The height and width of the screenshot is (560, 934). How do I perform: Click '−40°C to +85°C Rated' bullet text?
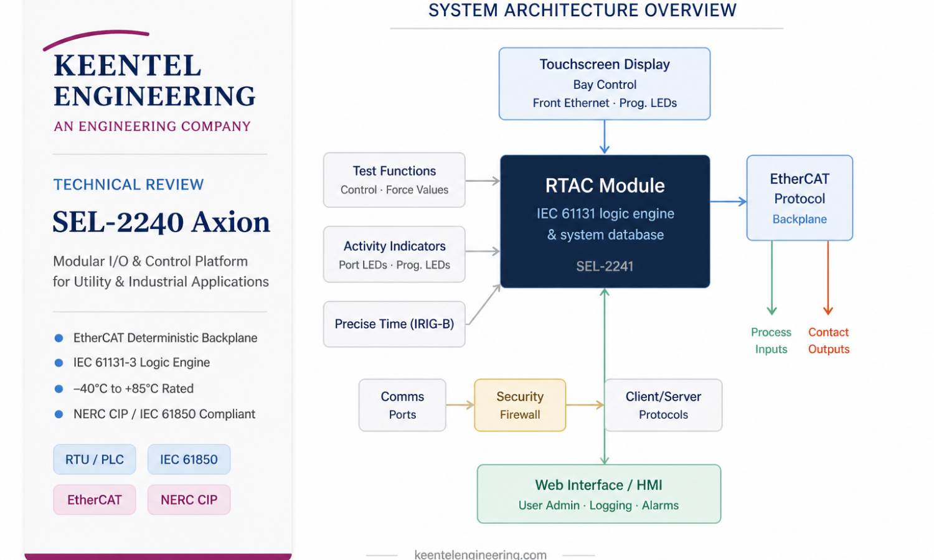tap(133, 388)
